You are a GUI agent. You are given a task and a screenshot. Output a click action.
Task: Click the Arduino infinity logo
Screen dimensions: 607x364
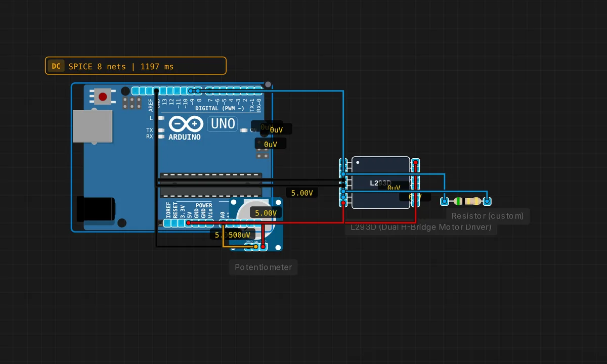pos(186,124)
